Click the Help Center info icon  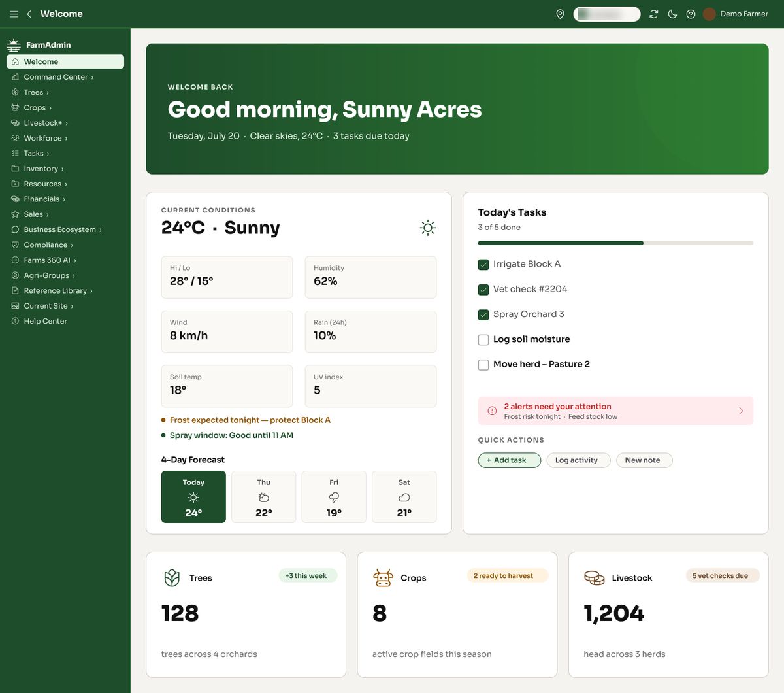coord(15,321)
